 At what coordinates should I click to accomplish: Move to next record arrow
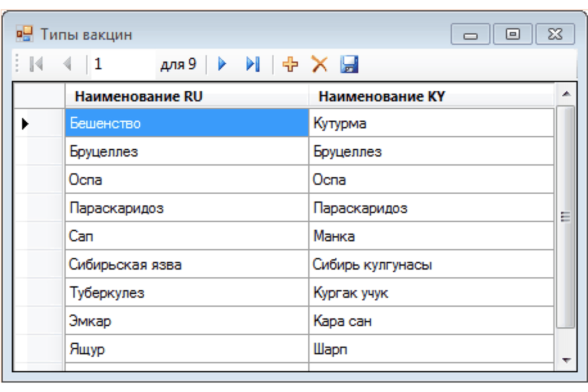(222, 65)
